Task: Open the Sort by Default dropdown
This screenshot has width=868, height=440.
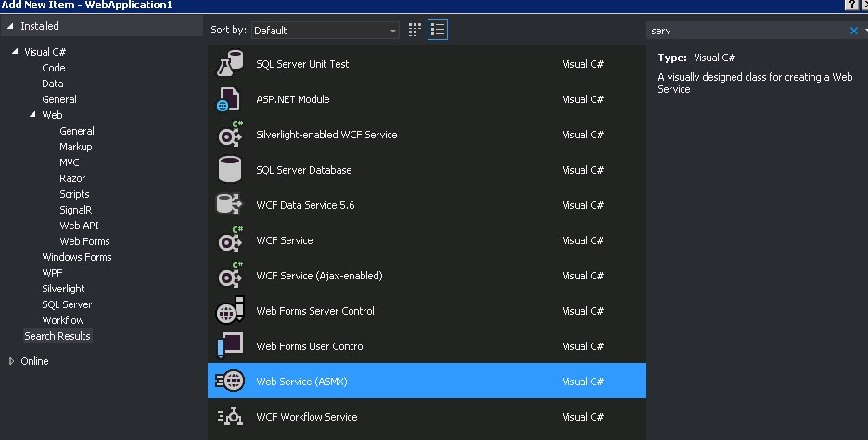Action: [x=325, y=31]
